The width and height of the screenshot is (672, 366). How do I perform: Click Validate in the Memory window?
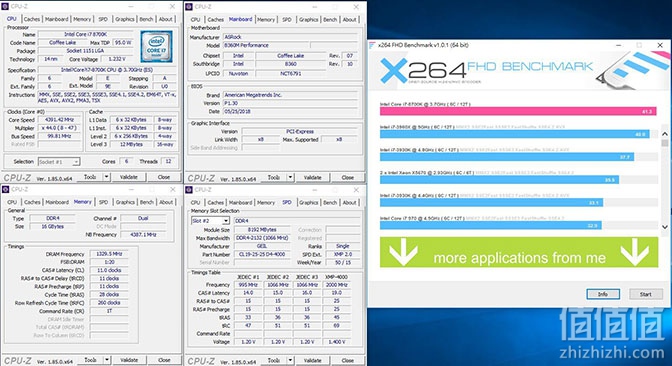[x=129, y=360]
